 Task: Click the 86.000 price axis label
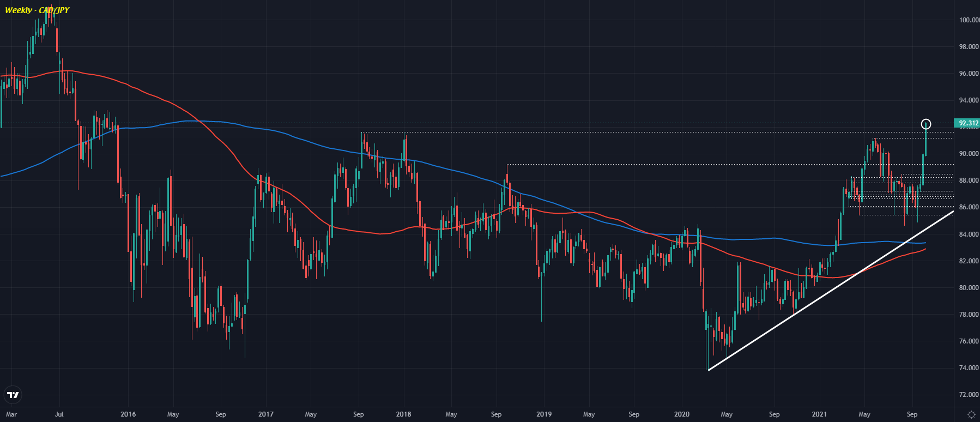tap(969, 207)
